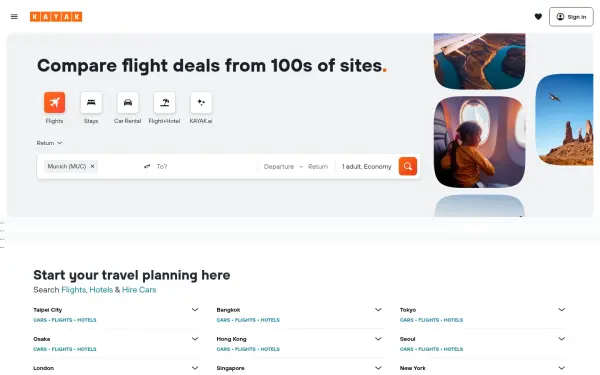Select the Stays bed icon

point(91,102)
